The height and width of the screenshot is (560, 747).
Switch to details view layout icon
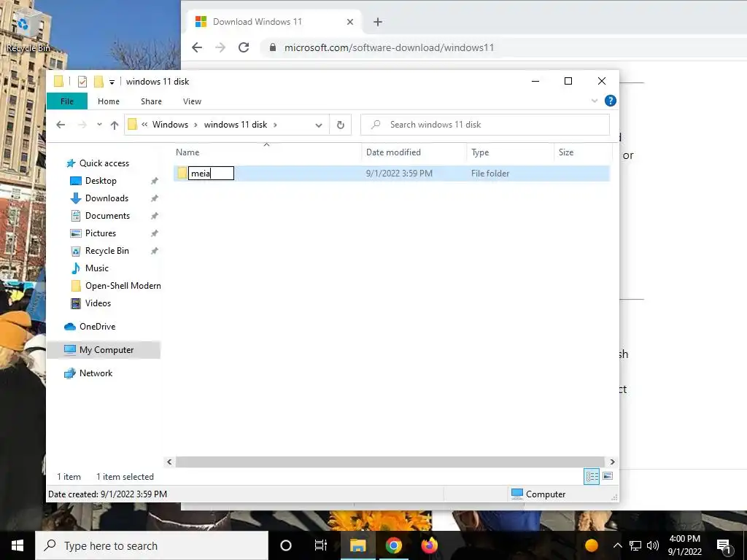592,476
